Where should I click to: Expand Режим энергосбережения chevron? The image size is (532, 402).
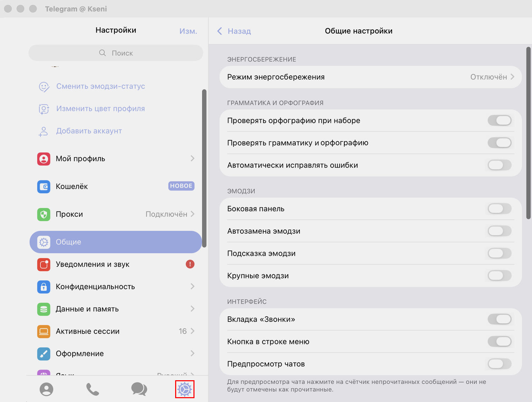click(512, 77)
